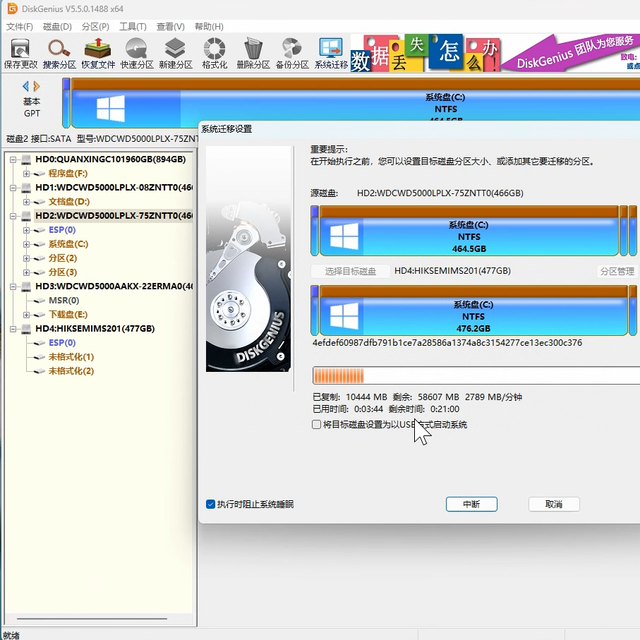Select 分区(2) partition entry

click(x=62, y=258)
